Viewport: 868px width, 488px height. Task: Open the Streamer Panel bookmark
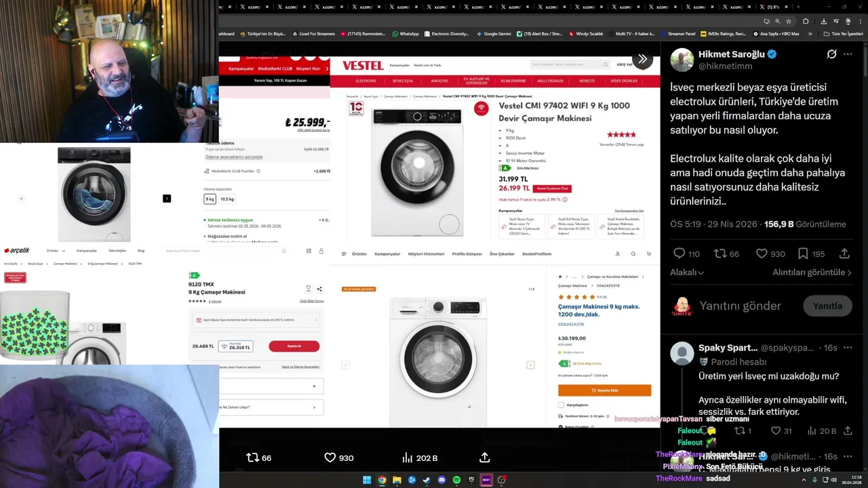point(677,34)
